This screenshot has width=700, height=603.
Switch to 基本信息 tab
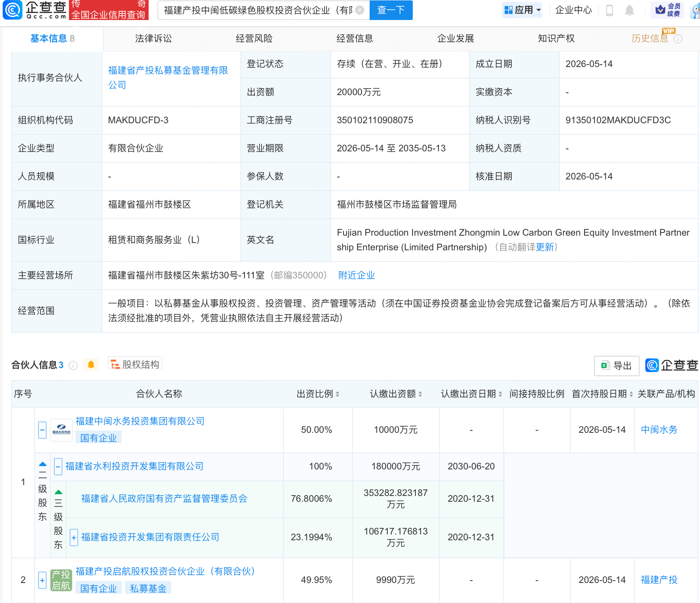click(52, 39)
